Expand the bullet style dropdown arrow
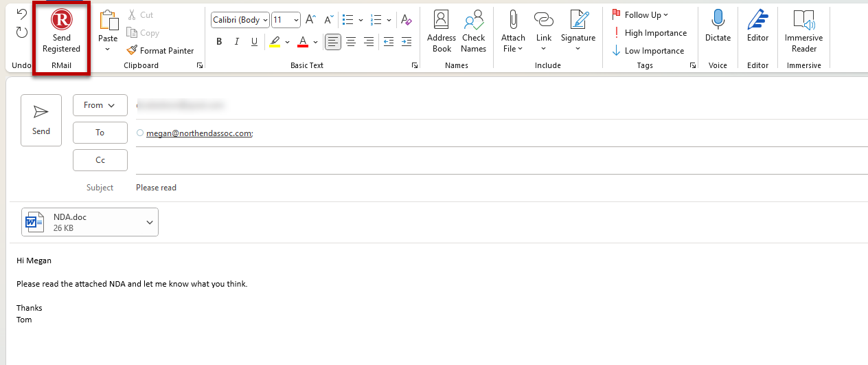868x365 pixels. pyautogui.click(x=360, y=20)
